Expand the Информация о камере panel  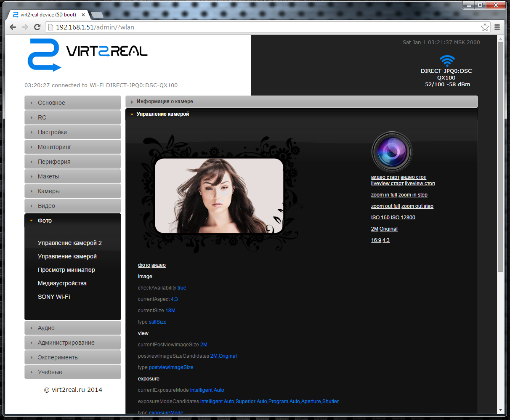pos(302,101)
